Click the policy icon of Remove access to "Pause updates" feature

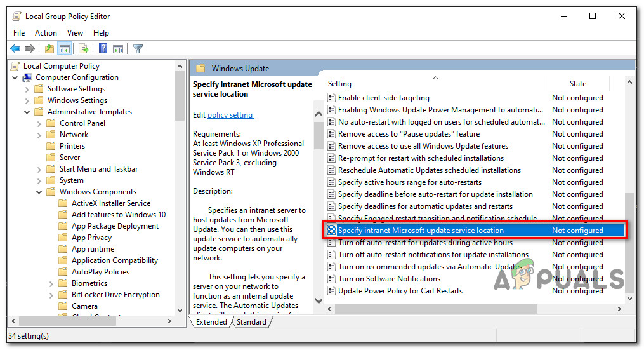(331, 134)
